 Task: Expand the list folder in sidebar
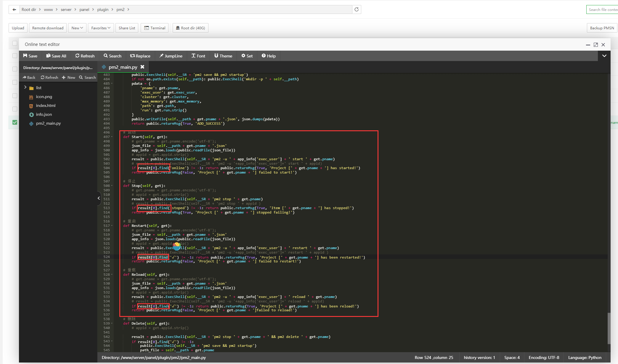(x=25, y=87)
